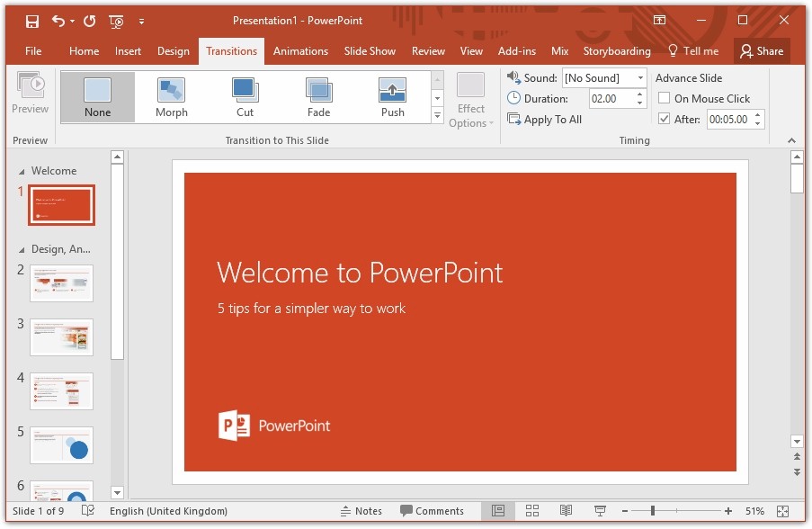Expand the full transition gallery
The image size is (812, 529).
coord(438,115)
